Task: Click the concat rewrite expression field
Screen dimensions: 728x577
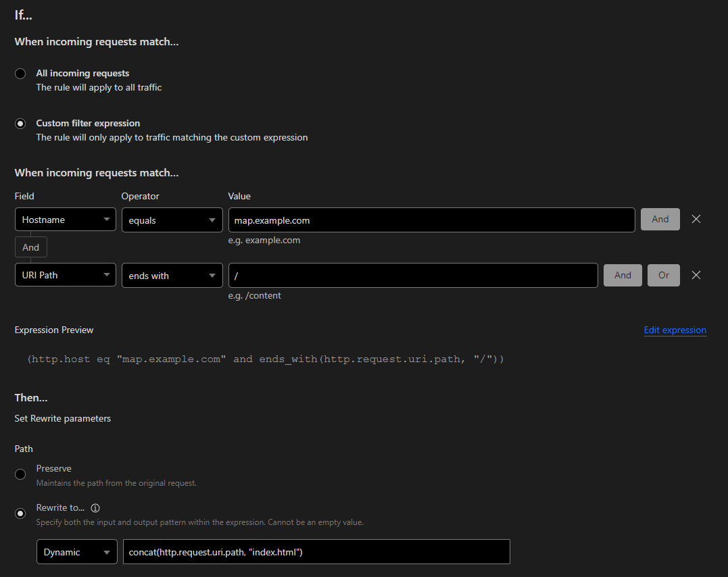Action: [316, 552]
